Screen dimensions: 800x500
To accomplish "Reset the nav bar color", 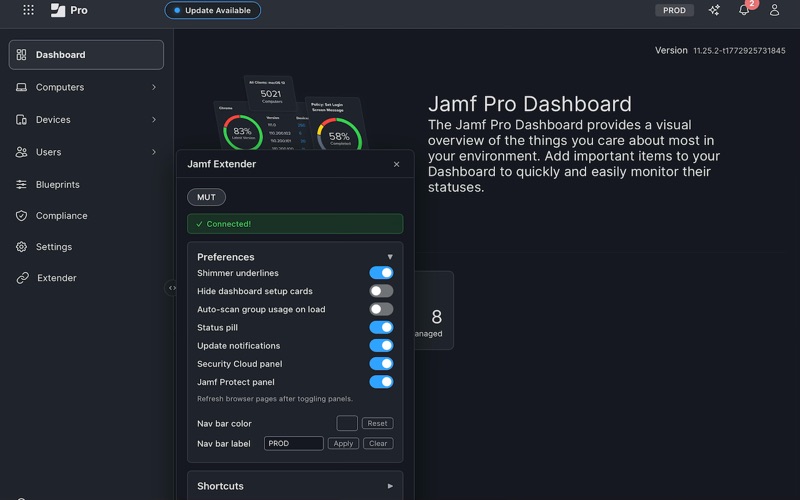I will (x=378, y=423).
